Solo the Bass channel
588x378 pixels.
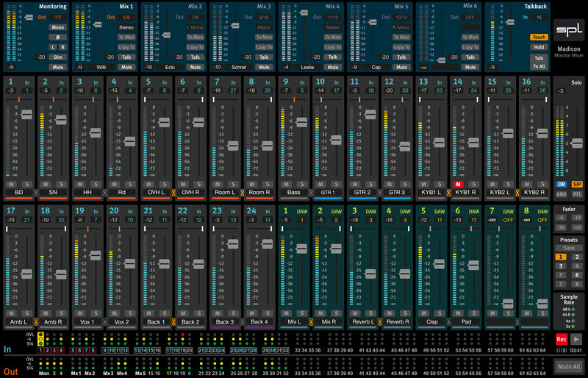click(301, 184)
